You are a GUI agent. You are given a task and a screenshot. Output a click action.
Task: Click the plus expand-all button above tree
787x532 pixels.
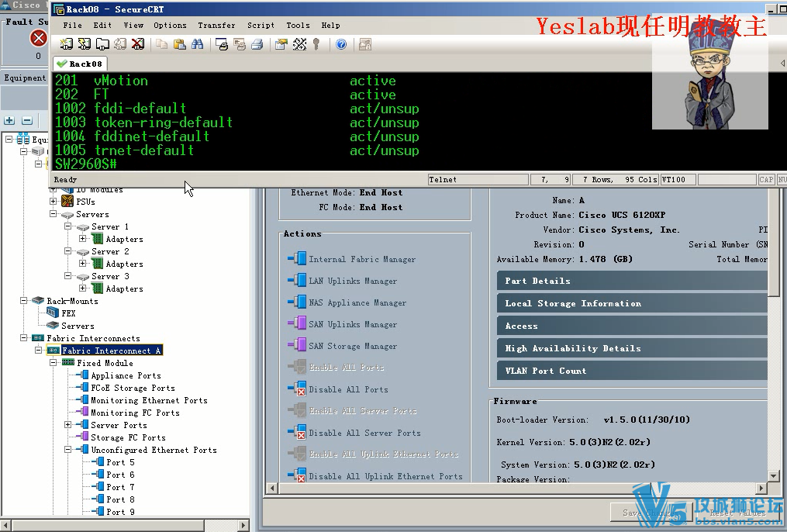point(9,120)
